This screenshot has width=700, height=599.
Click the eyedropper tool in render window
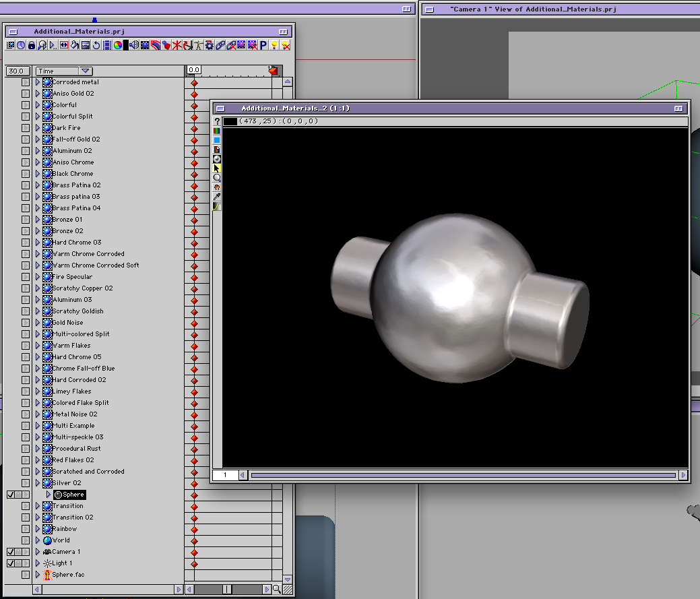click(217, 197)
